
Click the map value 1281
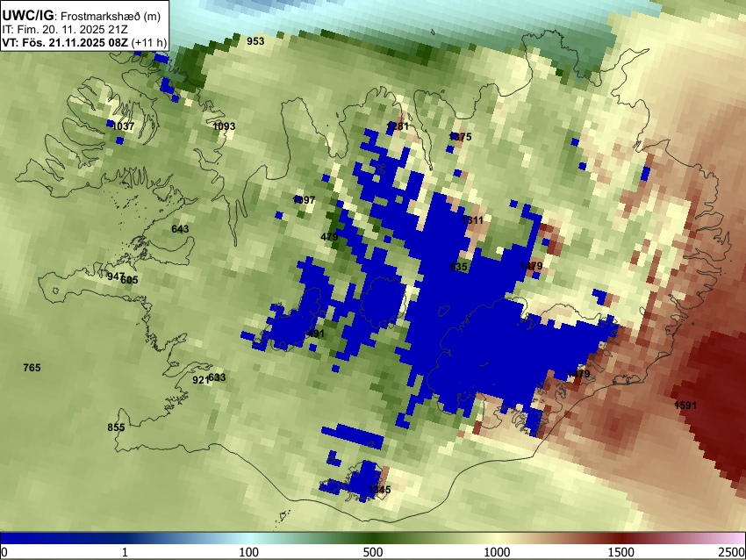[x=398, y=126]
